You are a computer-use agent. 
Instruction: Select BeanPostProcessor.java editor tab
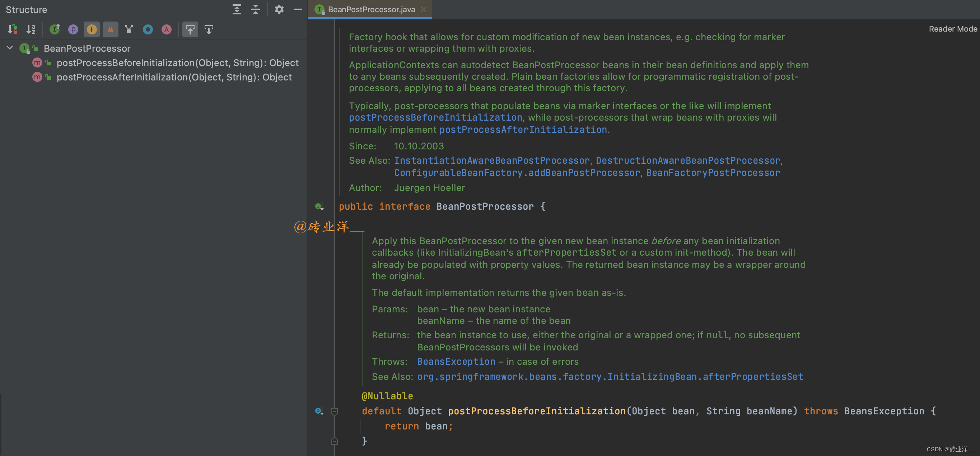(371, 10)
